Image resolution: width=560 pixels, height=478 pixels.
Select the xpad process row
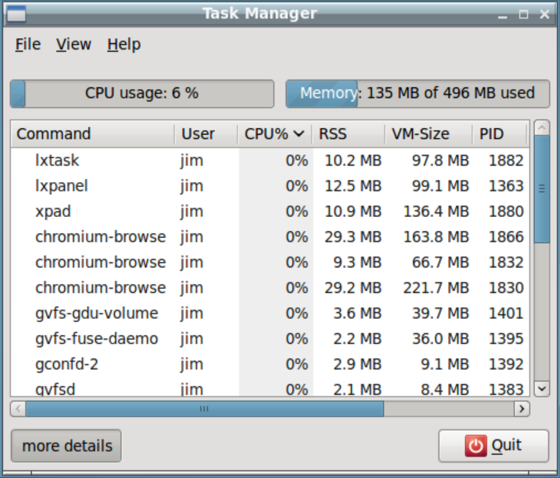(x=270, y=211)
